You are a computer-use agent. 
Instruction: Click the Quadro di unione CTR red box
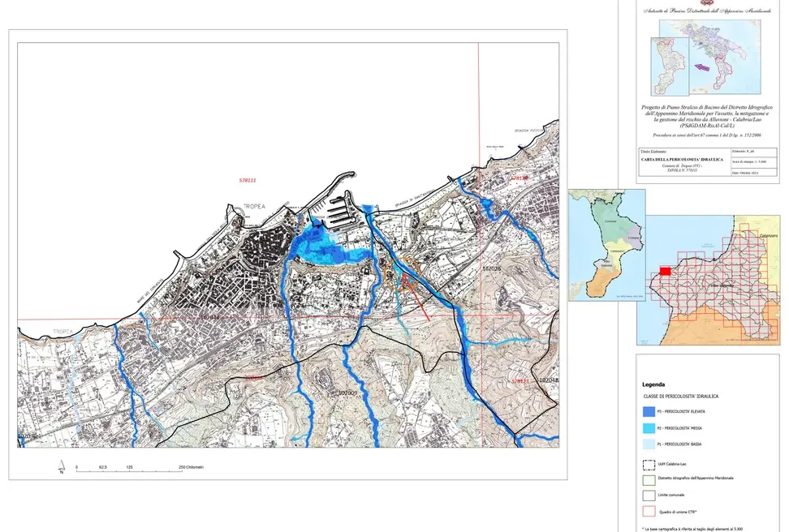pos(649,512)
